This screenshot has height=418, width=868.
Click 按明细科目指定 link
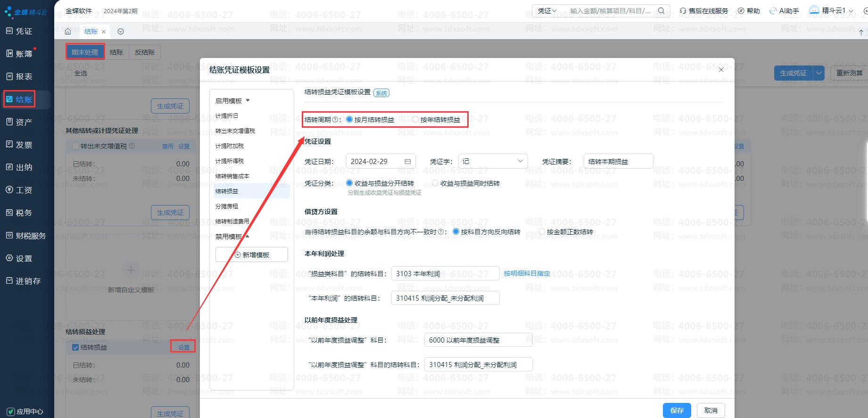point(527,273)
